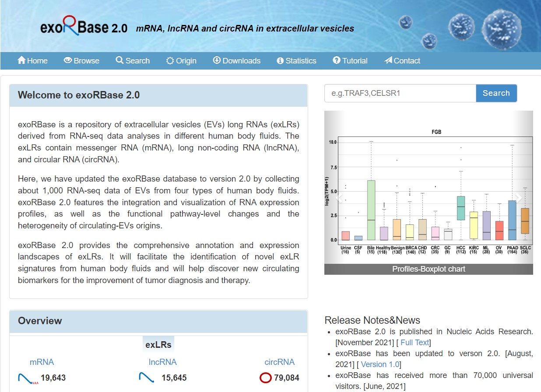Open the lncRNA link in Overview
Viewport: 541px width, 392px height.
(x=163, y=362)
